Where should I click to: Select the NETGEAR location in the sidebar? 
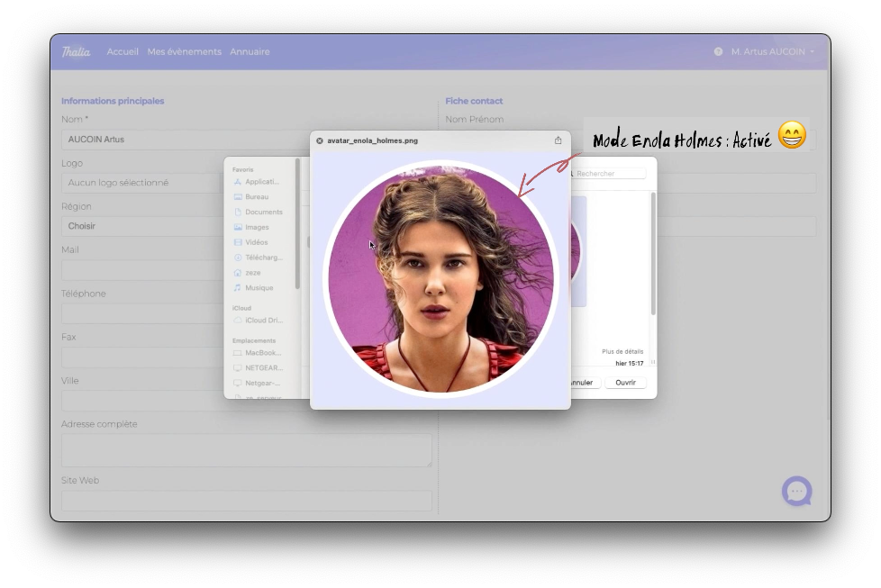point(263,367)
